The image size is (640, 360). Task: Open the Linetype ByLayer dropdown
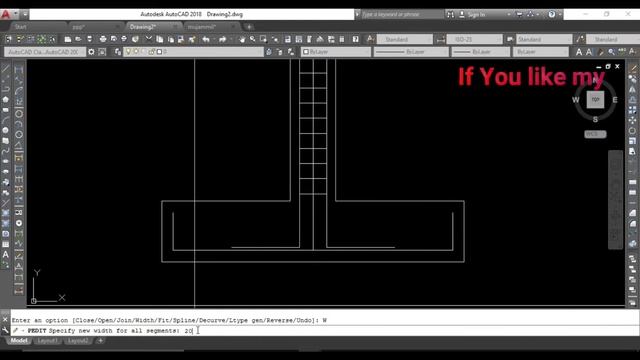411,52
